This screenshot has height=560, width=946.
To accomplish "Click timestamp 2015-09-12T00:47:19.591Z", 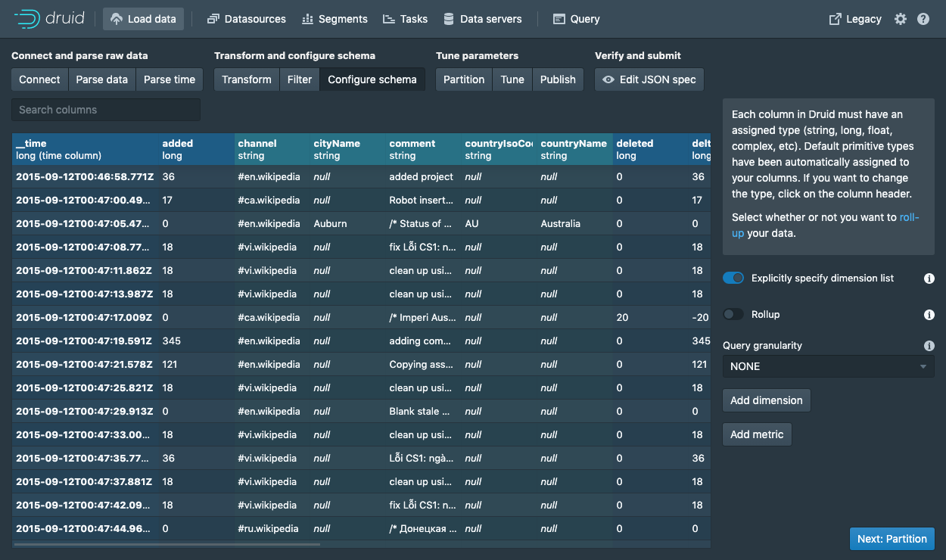I will point(86,341).
